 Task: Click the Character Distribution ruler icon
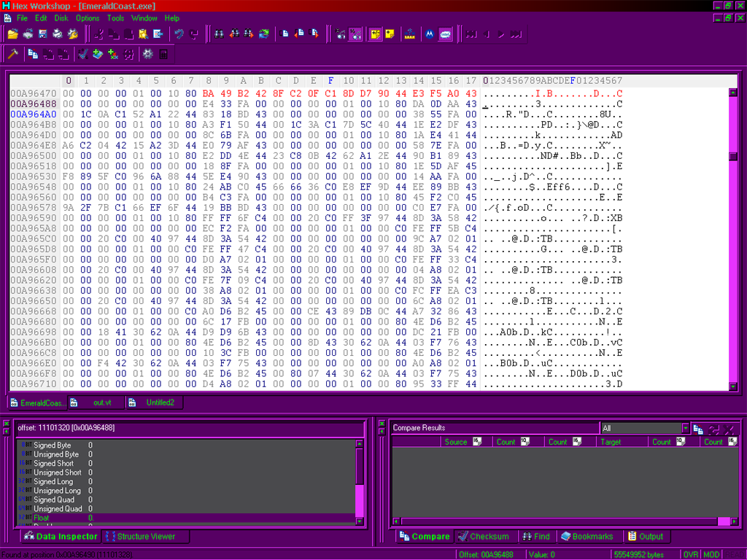tap(410, 34)
